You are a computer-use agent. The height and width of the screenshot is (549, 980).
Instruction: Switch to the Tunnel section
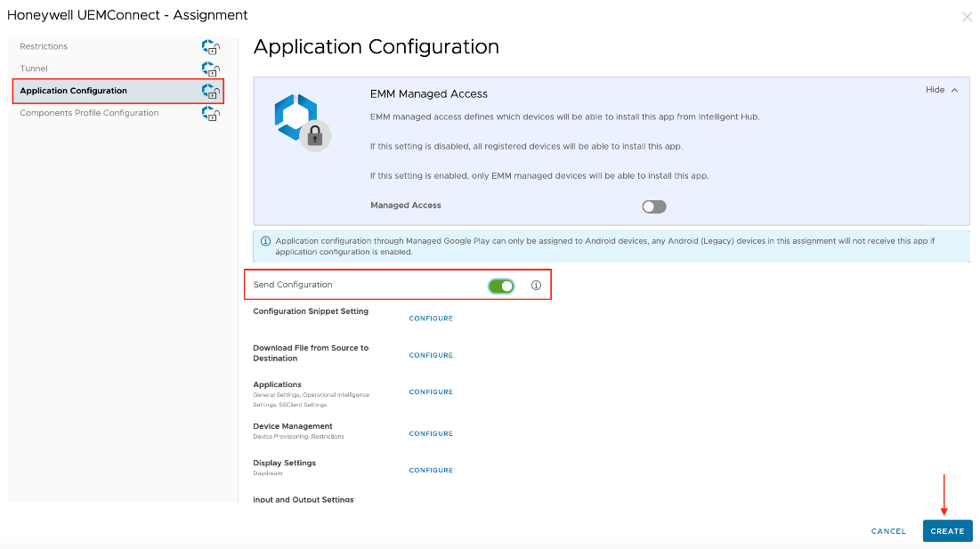click(x=34, y=69)
